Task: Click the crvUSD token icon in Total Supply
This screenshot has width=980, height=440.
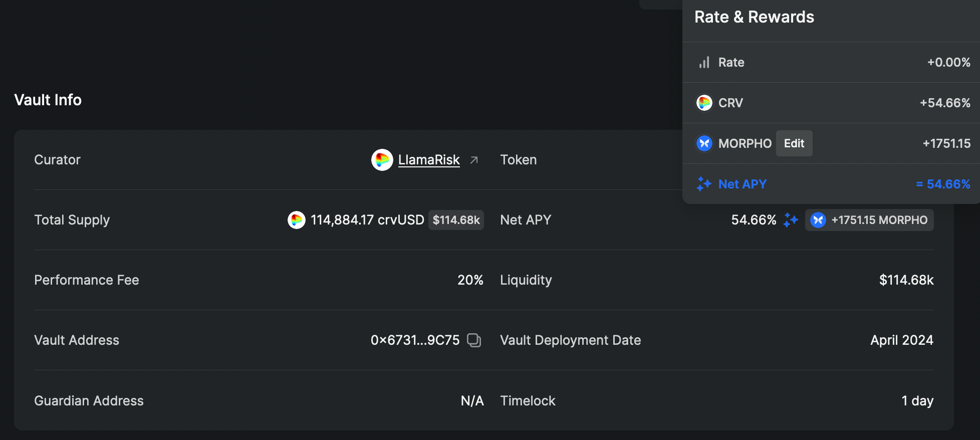Action: (x=297, y=220)
